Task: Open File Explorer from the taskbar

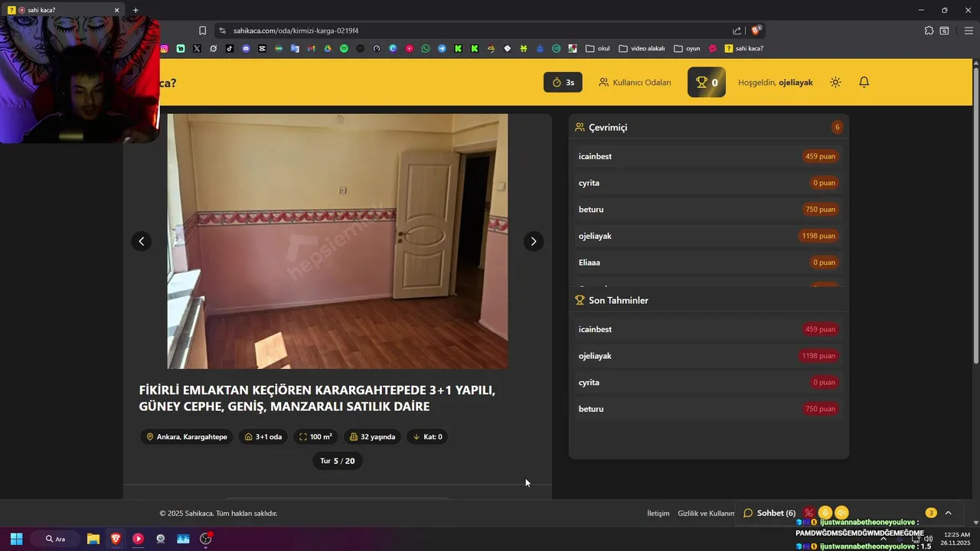Action: click(x=93, y=539)
